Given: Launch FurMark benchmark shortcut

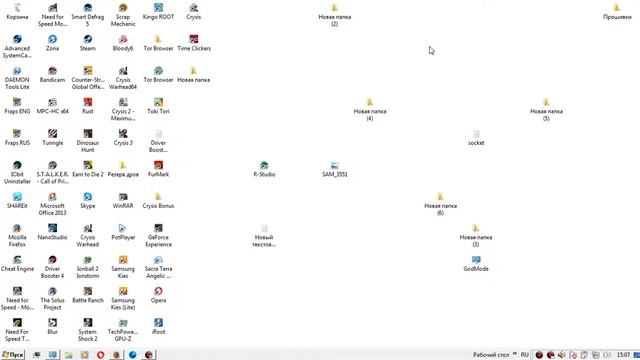Looking at the screenshot, I should pos(158,169).
